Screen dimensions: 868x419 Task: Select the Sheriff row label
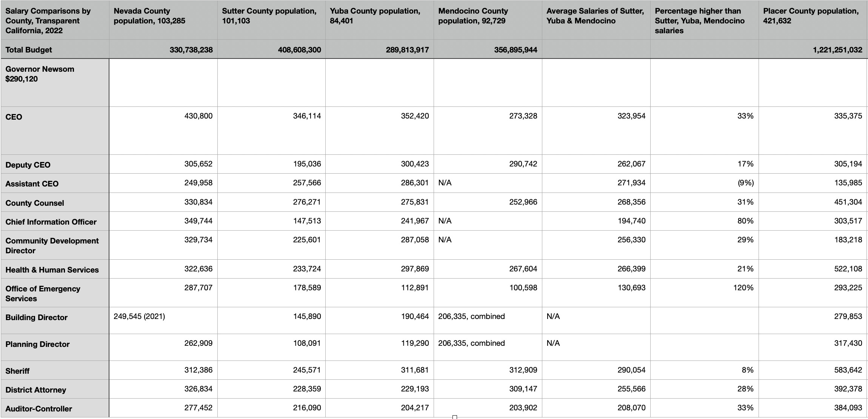(x=17, y=371)
